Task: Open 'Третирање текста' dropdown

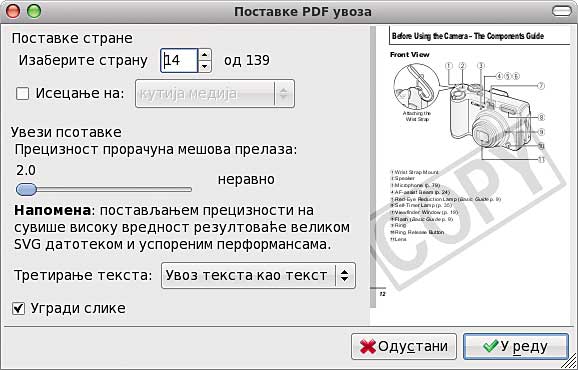Action: point(258,276)
